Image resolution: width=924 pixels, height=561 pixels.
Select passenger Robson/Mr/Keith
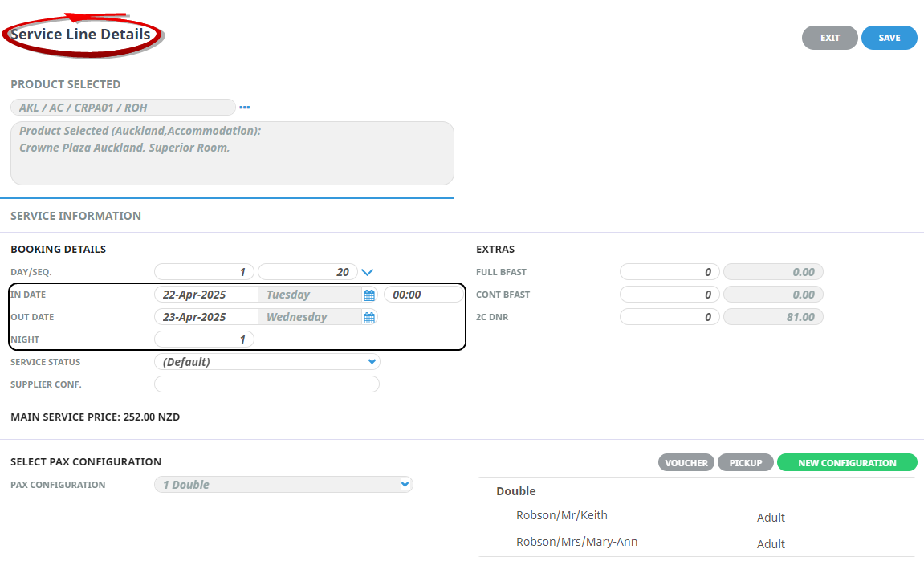click(x=567, y=515)
